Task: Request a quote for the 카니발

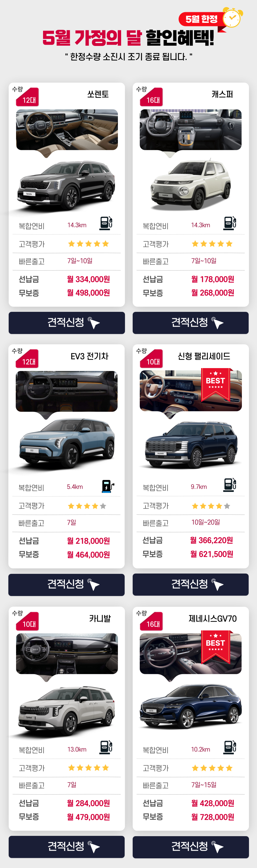Action: click(x=67, y=847)
